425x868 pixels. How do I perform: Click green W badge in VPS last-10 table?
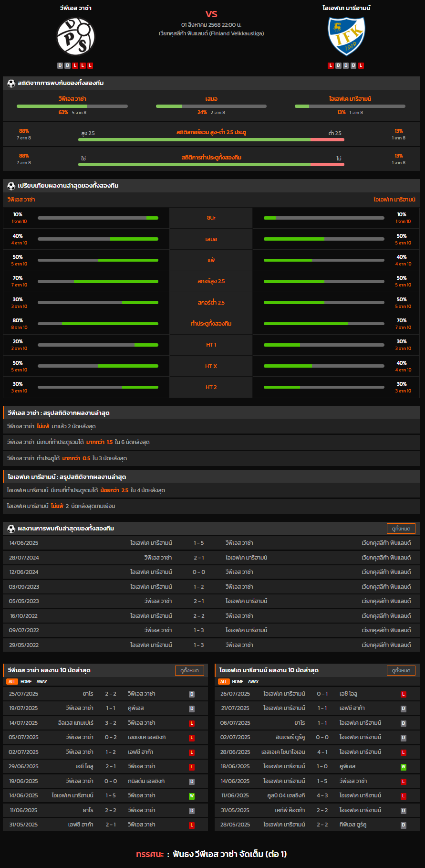pos(192,796)
